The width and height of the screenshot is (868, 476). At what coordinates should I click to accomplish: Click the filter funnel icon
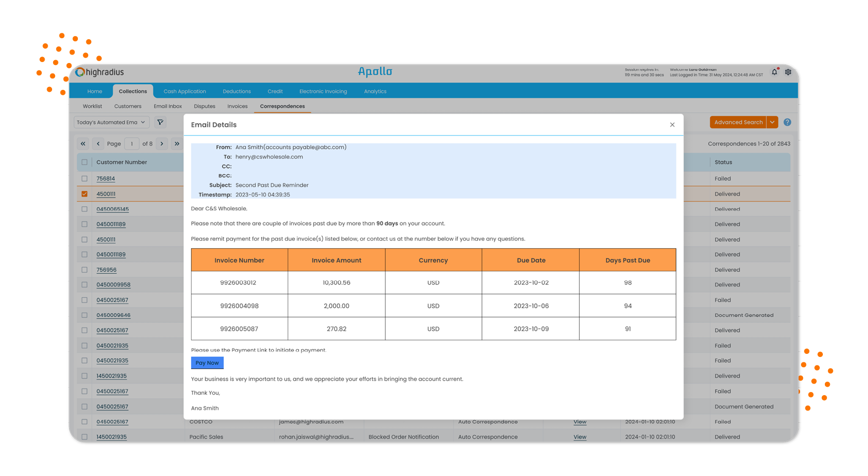[160, 122]
